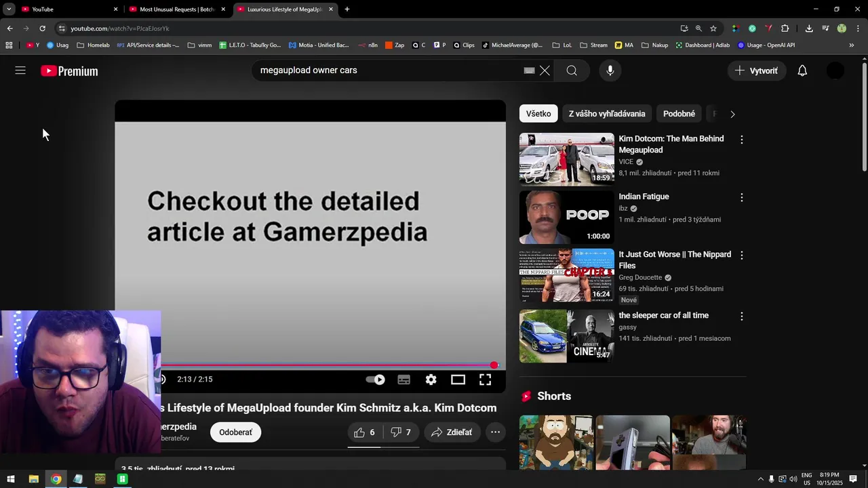Clear the search box with the X
The image size is (868, 488).
click(x=545, y=70)
